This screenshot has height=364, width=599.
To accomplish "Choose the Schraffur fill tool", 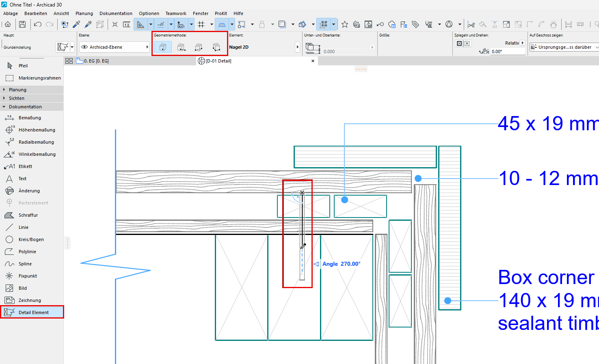I will click(32, 215).
